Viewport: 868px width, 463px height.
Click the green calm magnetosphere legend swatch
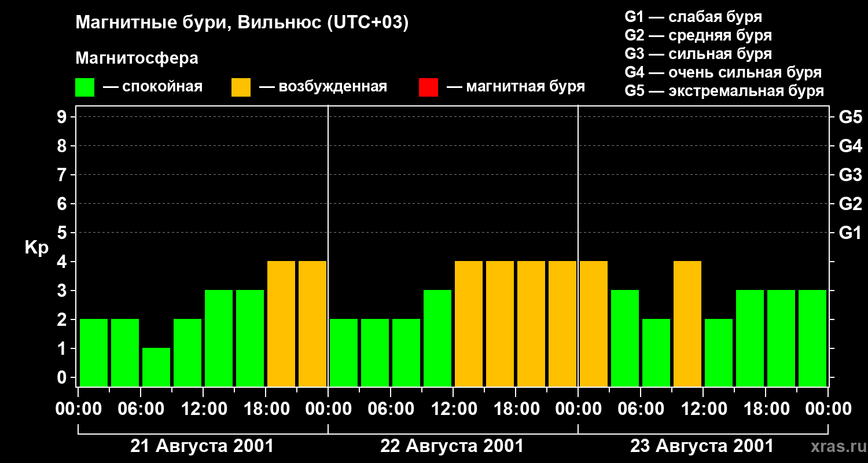(x=85, y=87)
